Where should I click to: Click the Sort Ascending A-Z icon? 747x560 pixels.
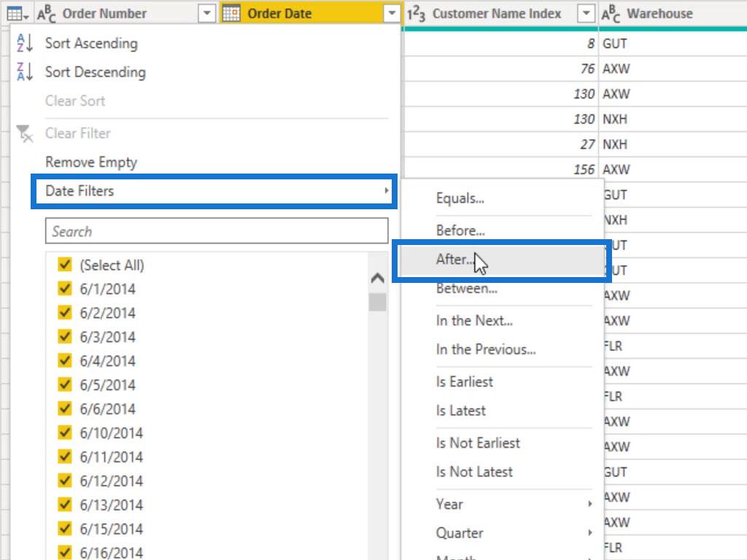coord(24,43)
